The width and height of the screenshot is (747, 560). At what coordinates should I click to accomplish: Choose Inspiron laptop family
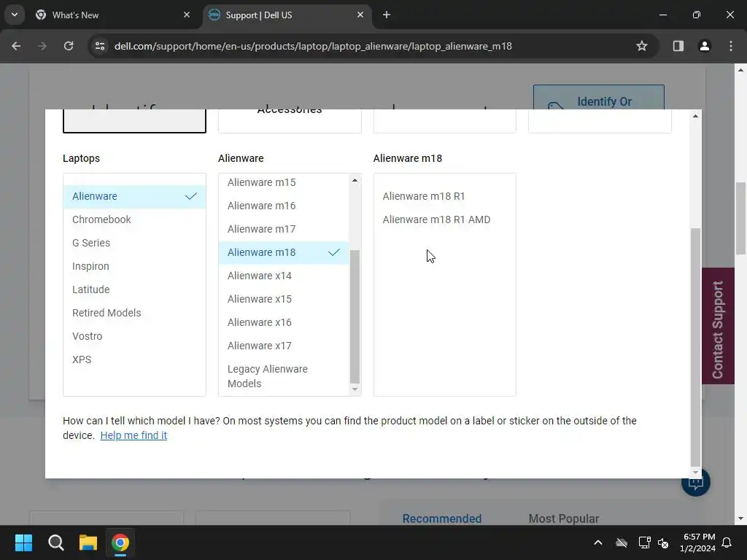coord(134,266)
